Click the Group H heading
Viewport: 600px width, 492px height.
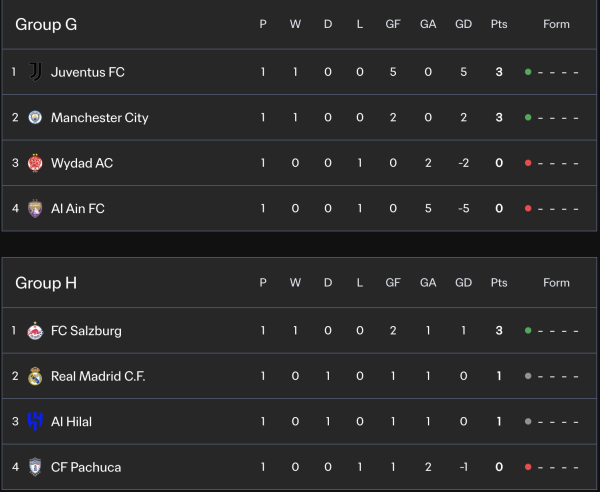(x=46, y=283)
